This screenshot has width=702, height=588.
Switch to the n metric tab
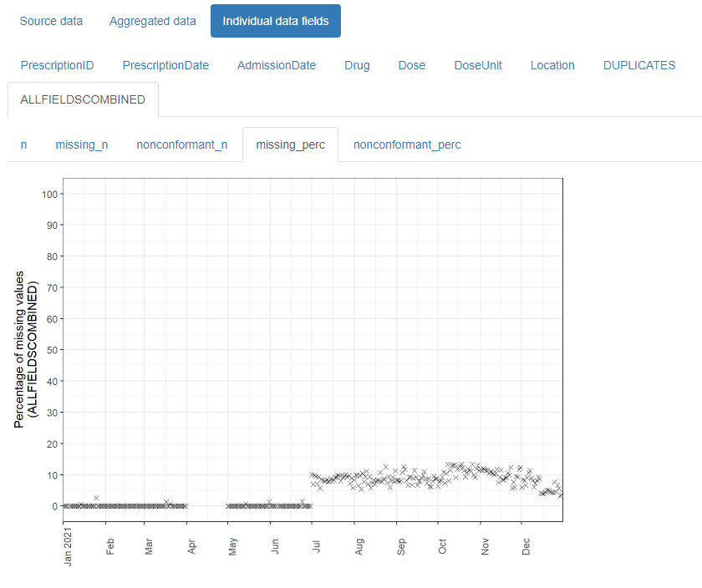tap(23, 144)
